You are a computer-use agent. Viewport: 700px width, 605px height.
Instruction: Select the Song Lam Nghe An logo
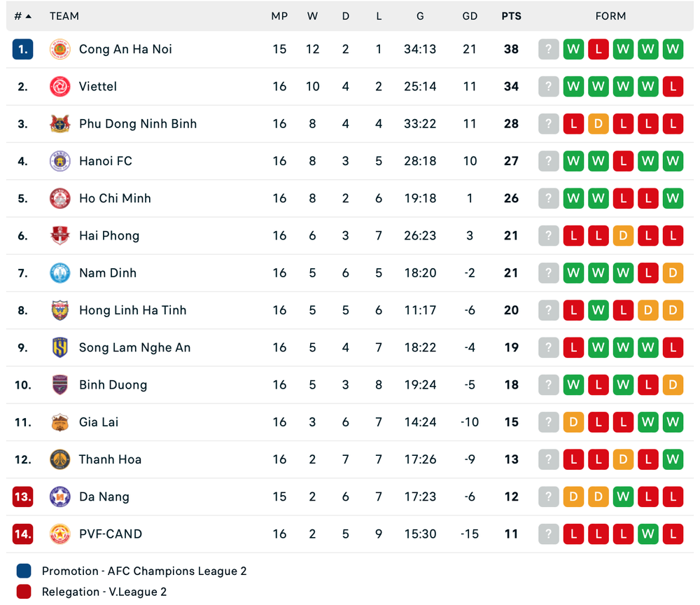[x=60, y=347]
